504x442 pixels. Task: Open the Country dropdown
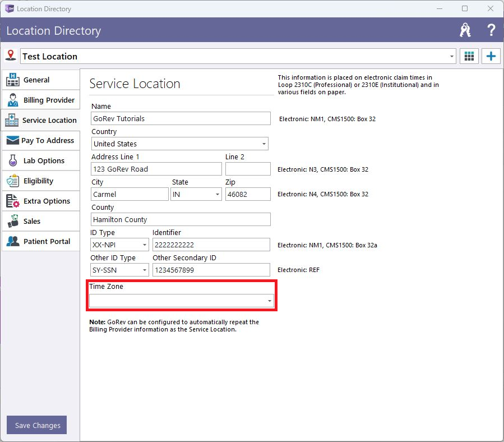click(264, 144)
